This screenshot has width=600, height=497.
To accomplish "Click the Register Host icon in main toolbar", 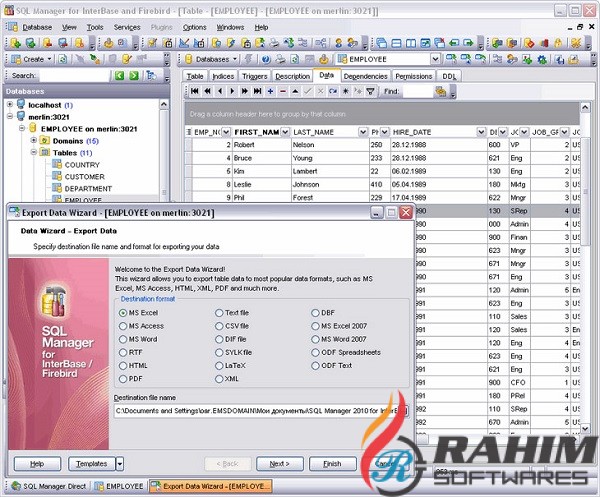I will (x=31, y=43).
